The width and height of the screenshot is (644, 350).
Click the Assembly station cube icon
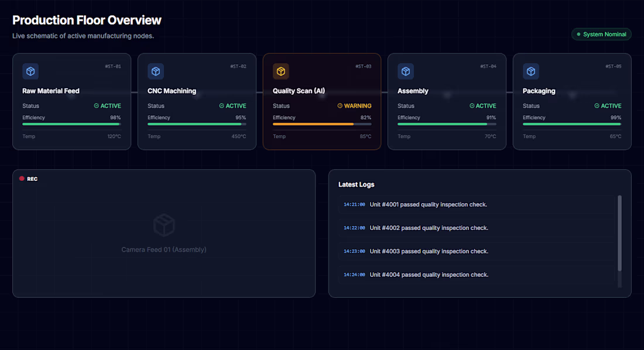pyautogui.click(x=405, y=71)
